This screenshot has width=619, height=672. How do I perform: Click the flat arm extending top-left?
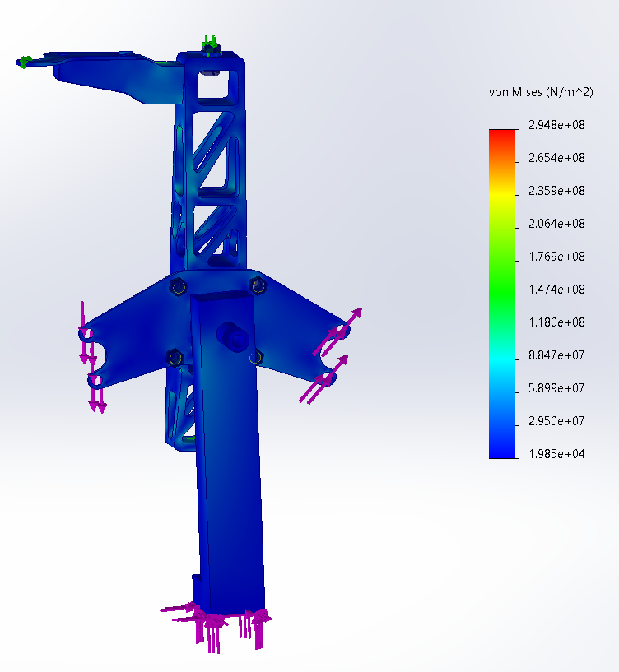point(115,78)
